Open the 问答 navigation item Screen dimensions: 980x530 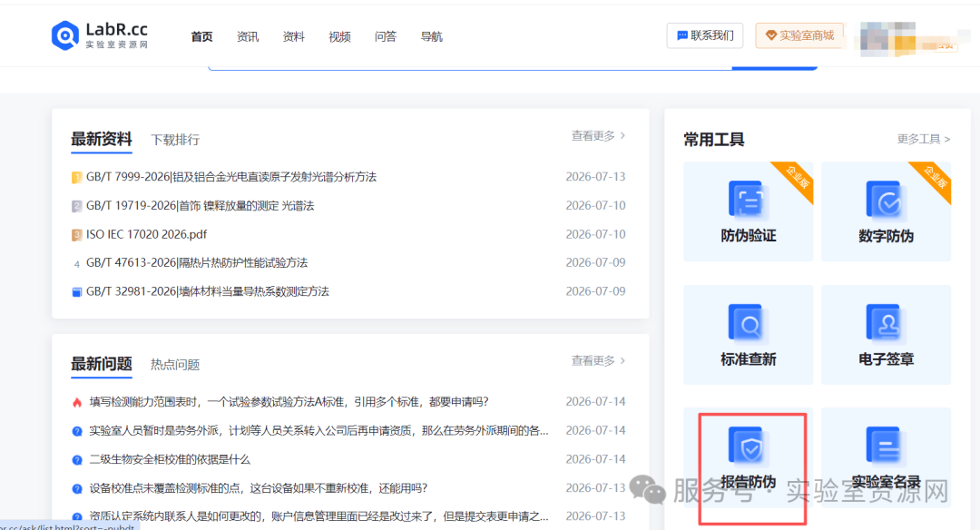[x=385, y=37]
